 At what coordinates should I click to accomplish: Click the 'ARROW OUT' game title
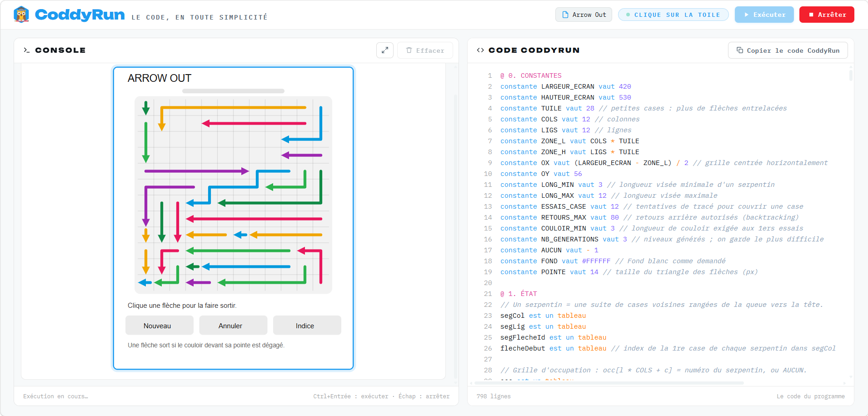pos(160,78)
